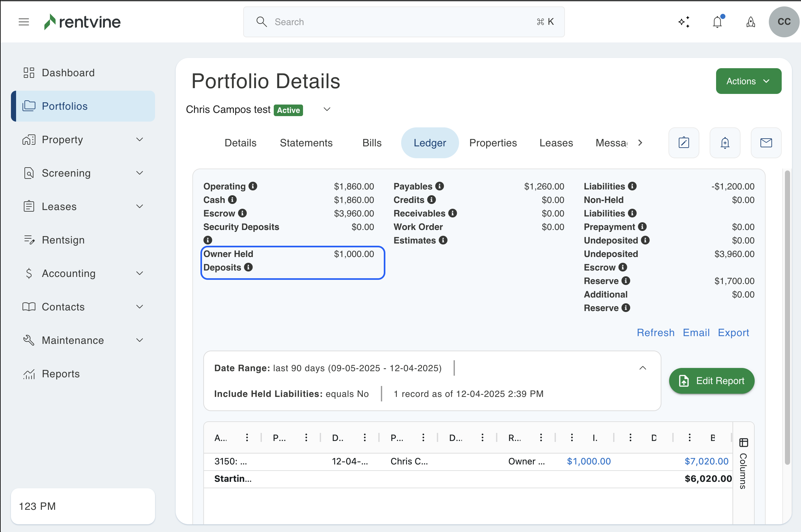801x532 pixels.
Task: Click the add note icon button
Action: [x=684, y=143]
